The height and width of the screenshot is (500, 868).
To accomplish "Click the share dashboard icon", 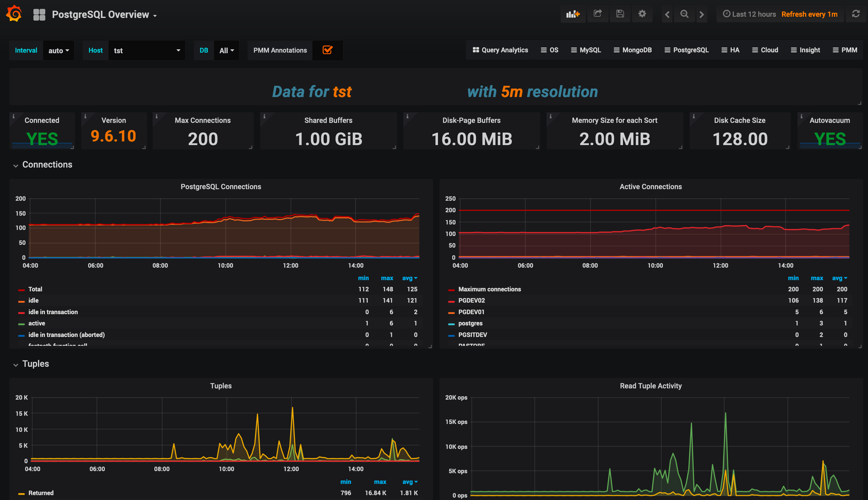I will point(597,14).
